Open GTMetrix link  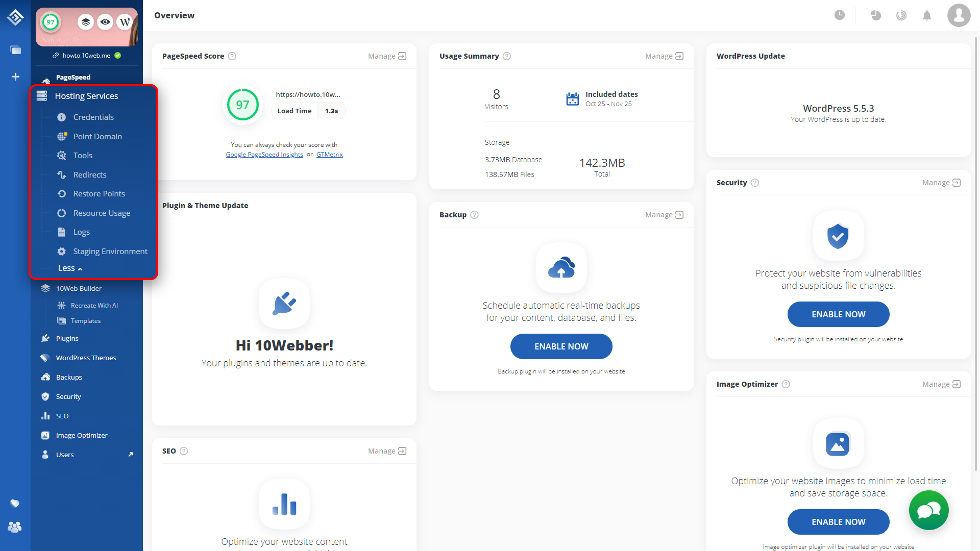click(330, 155)
